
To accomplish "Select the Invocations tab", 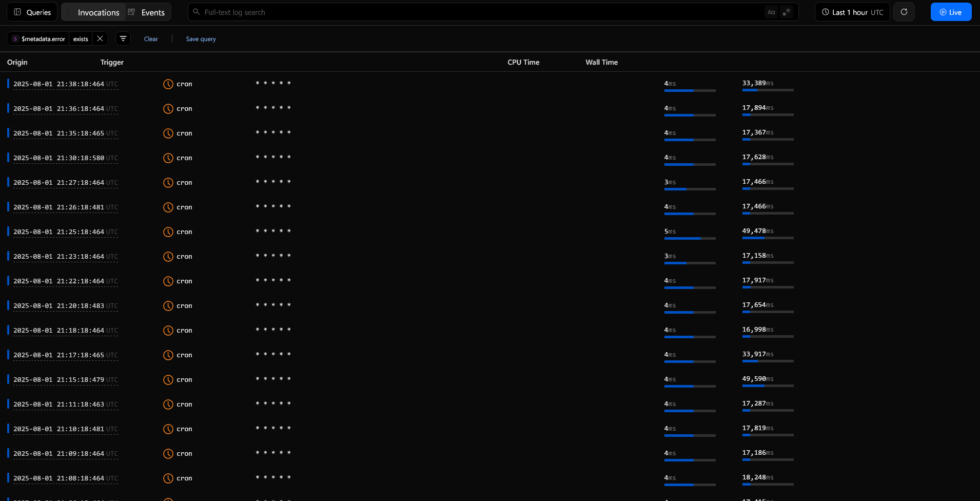I will pyautogui.click(x=98, y=12).
